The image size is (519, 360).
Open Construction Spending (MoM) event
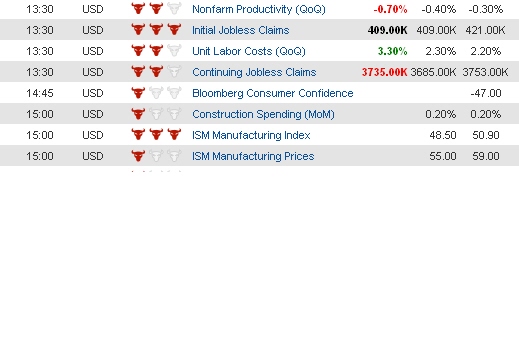263,114
